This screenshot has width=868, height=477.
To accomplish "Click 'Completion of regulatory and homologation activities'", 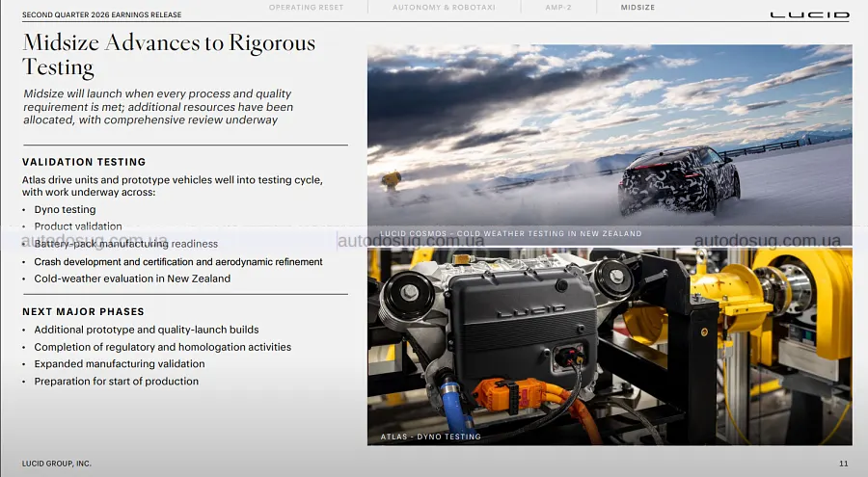I will coord(162,347).
